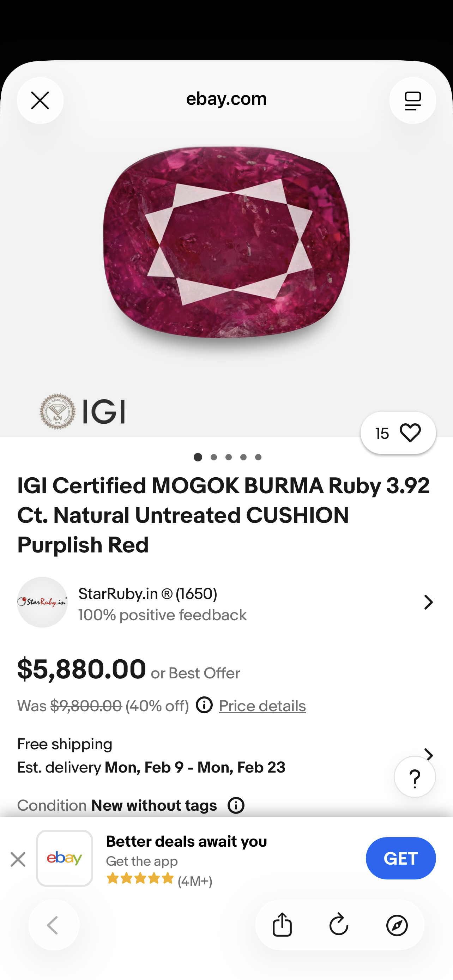Reload the page with refresh icon
The image size is (453, 980).
[x=339, y=925]
